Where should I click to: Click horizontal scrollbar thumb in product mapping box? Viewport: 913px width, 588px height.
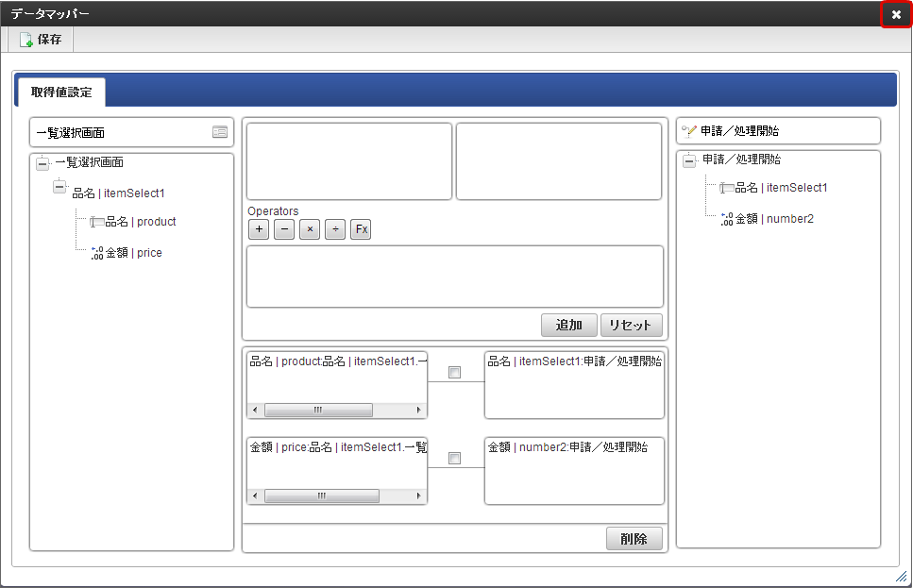[318, 410]
